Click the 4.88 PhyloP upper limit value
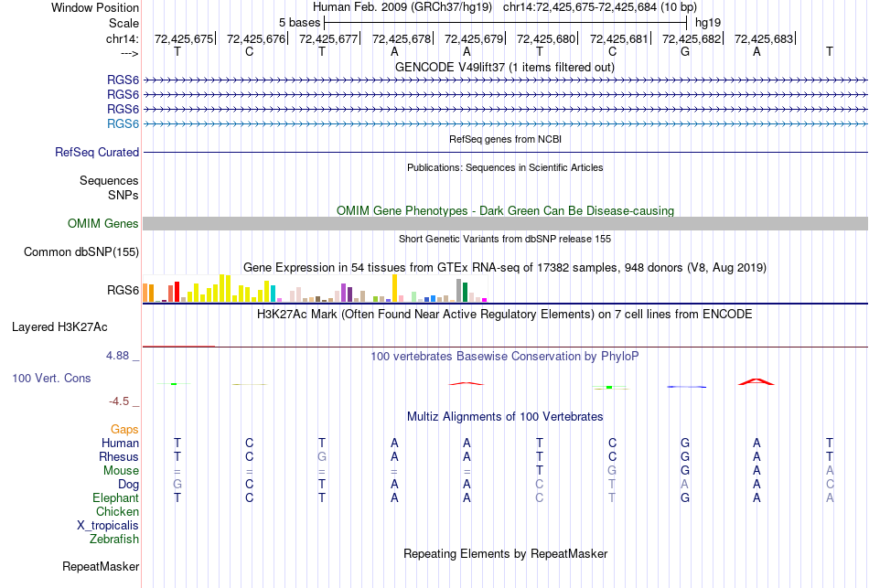Viewport: 869px width, 588px height. pos(117,356)
